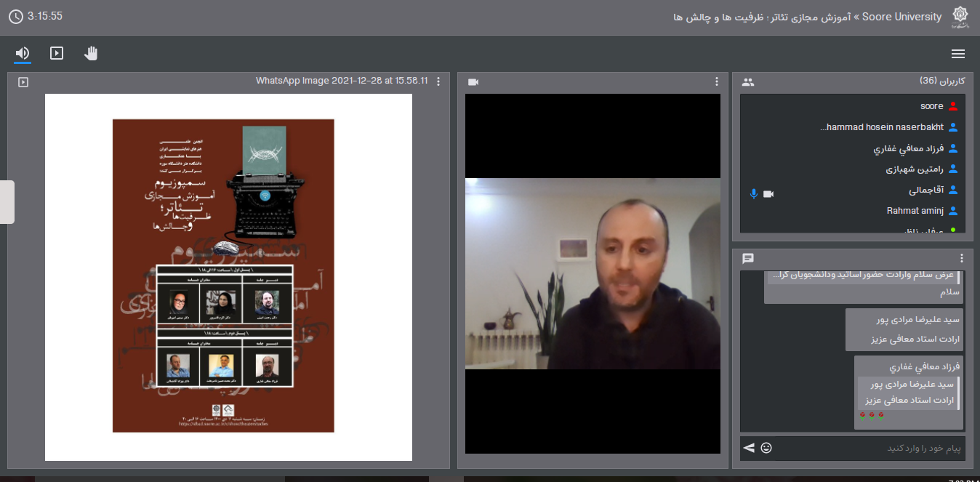Mute the meeting speaker audio
980x482 pixels.
[23, 53]
